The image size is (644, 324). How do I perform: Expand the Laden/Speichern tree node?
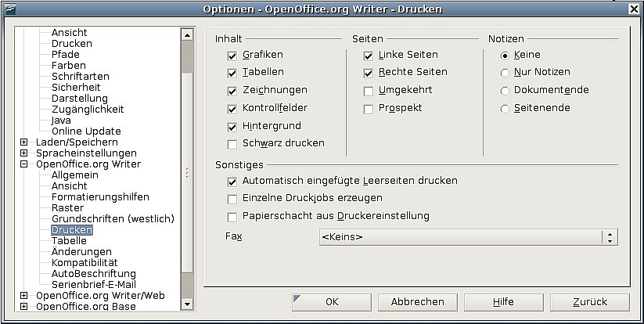(x=23, y=142)
